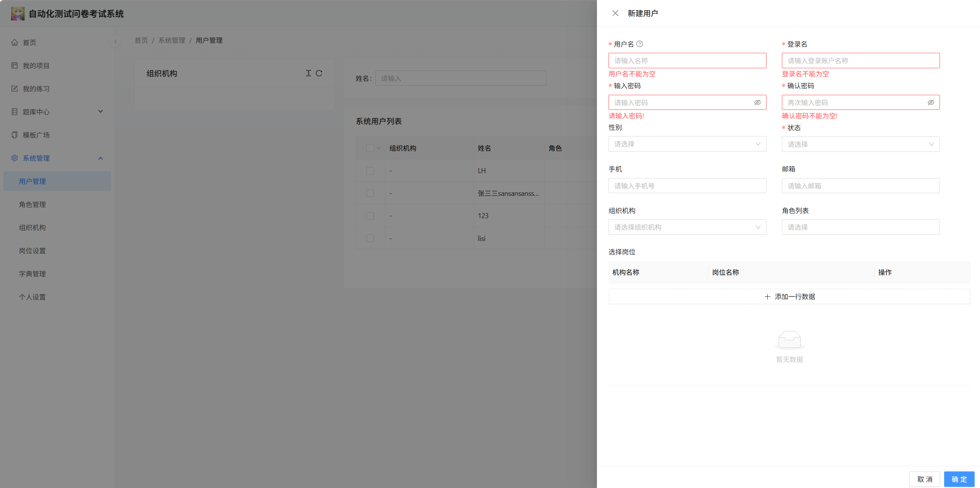Collapse the sidebar with the arrow toggle

point(115,42)
